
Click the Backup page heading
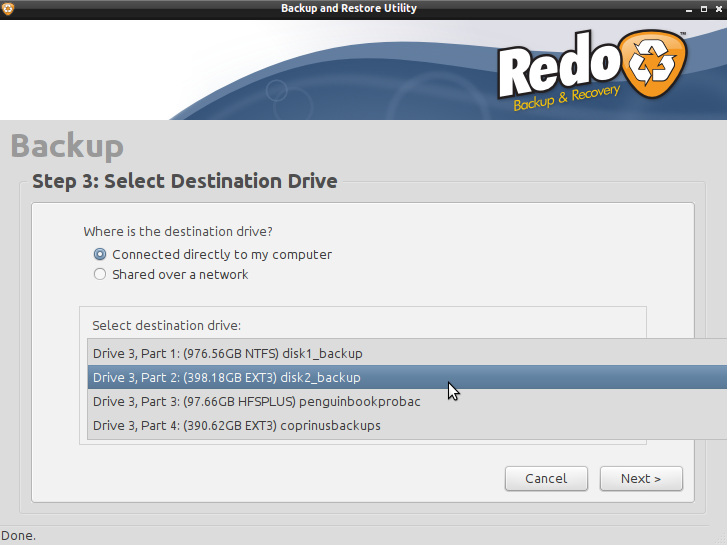[x=67, y=146]
